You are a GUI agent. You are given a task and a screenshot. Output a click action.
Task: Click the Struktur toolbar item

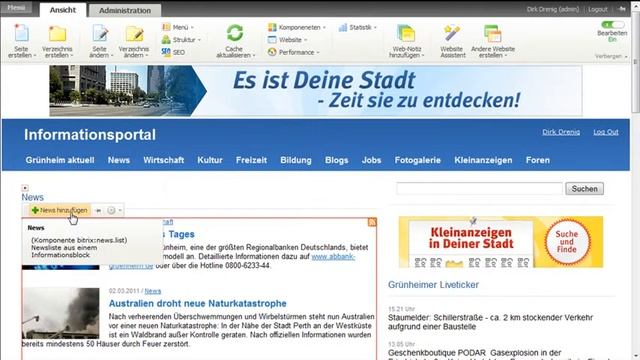tap(181, 40)
